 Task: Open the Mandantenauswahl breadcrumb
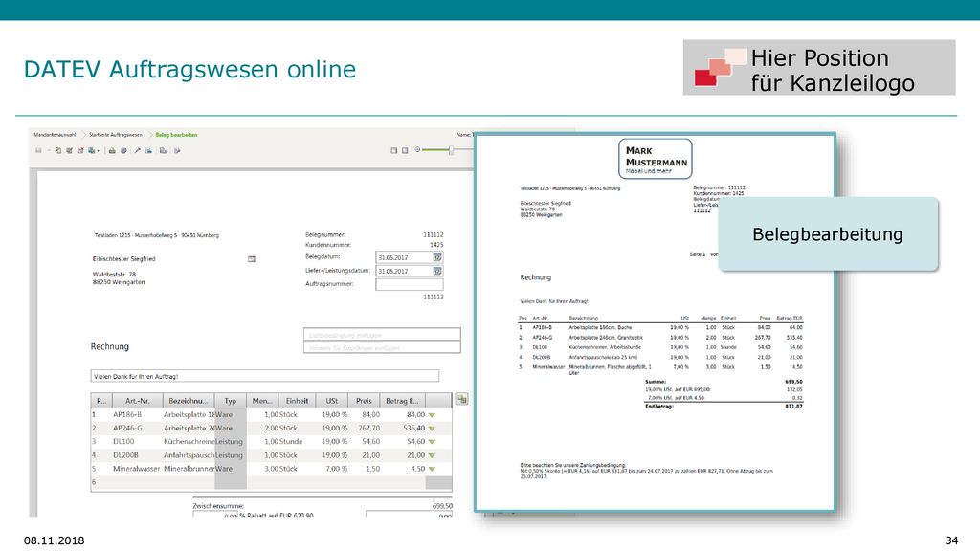55,134
